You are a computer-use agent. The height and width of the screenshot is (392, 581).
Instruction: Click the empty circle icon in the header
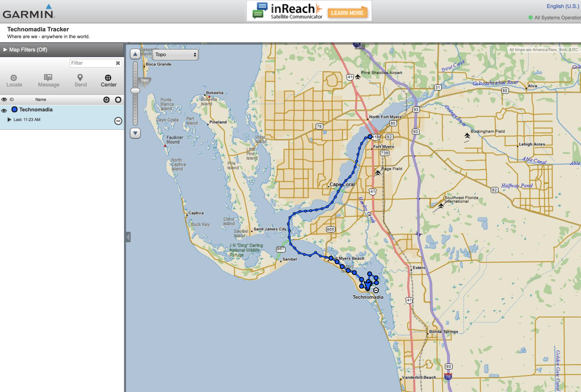[x=118, y=100]
